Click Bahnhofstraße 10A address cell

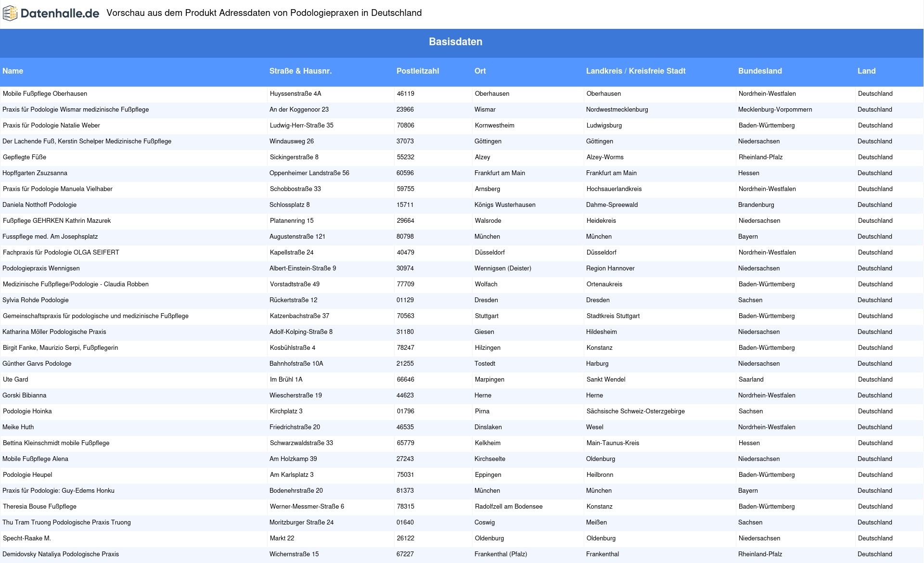point(296,364)
